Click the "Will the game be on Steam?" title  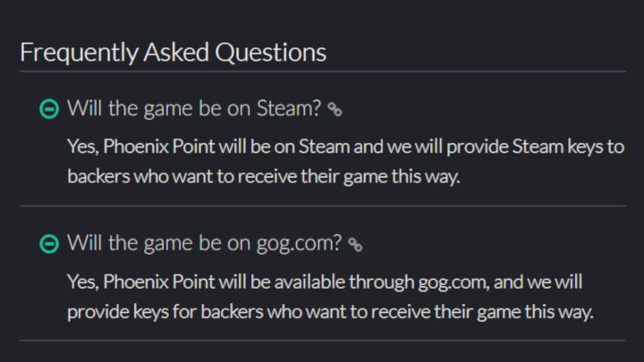point(193,109)
